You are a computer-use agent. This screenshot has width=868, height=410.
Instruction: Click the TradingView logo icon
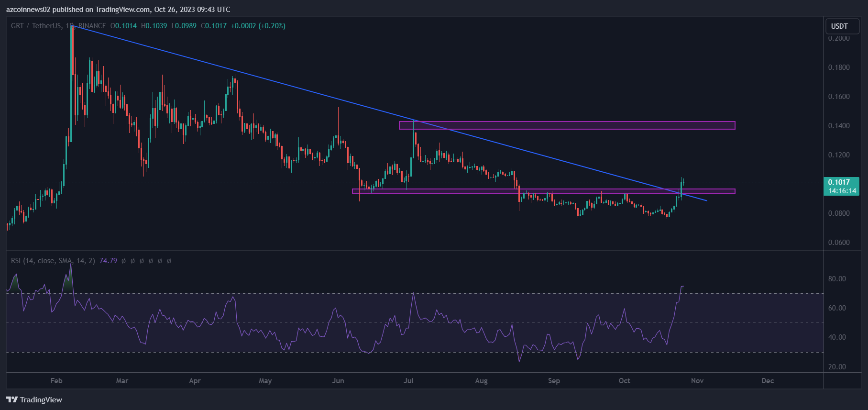pyautogui.click(x=12, y=399)
